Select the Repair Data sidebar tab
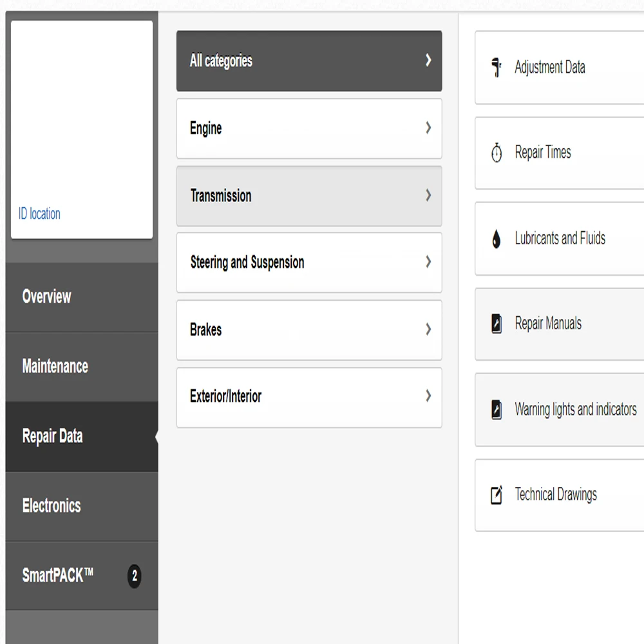The width and height of the screenshot is (644, 644). coord(53,436)
